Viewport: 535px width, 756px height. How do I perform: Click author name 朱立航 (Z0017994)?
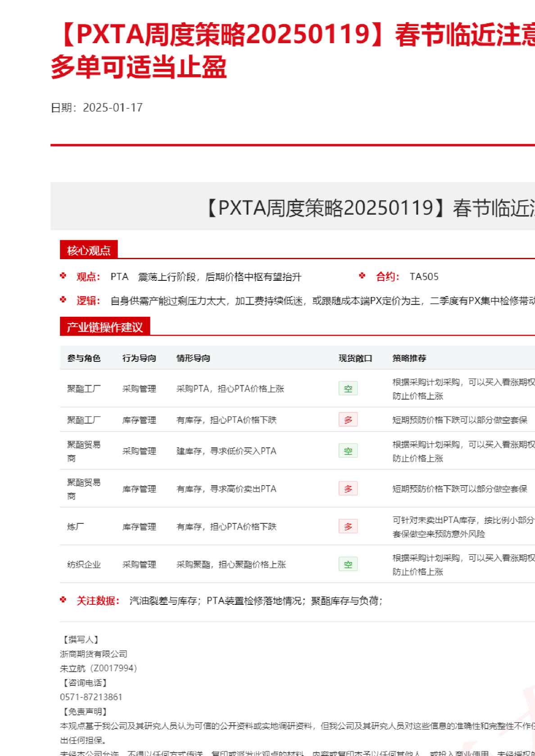tap(98, 668)
